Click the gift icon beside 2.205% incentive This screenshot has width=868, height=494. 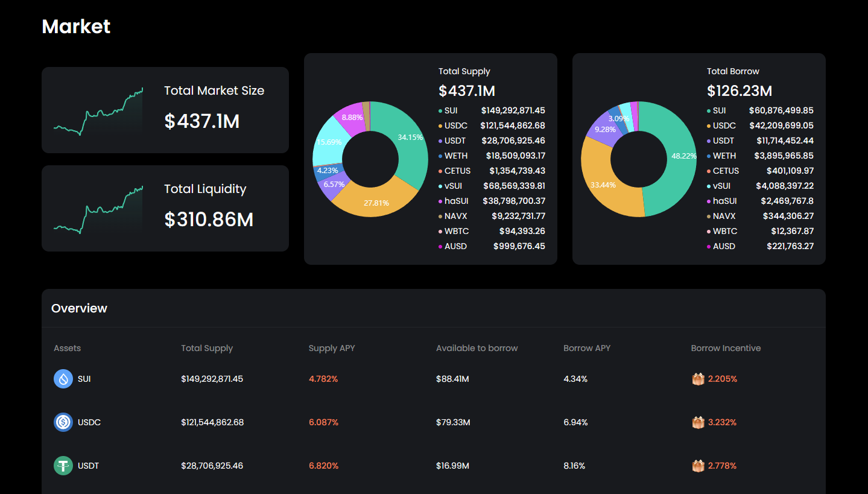(698, 379)
